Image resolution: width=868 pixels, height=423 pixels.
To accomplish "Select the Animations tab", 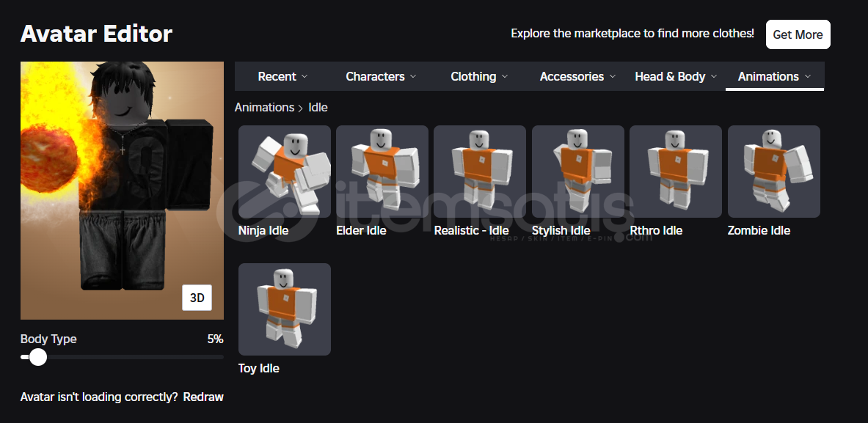I will (x=774, y=76).
